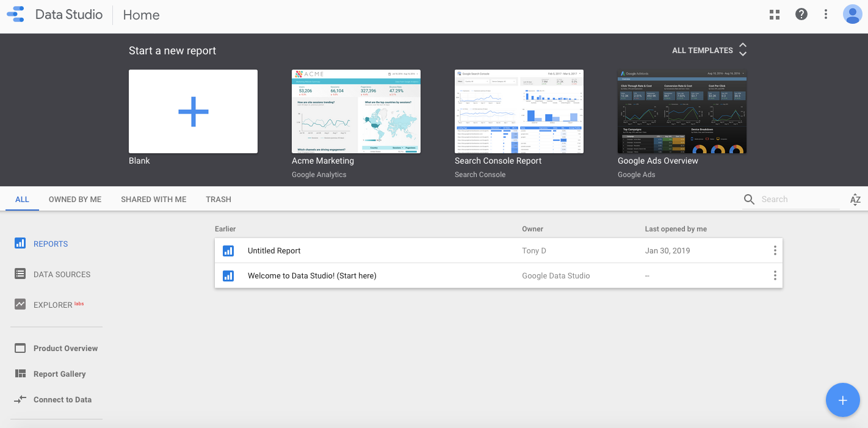Click the ALL TEMPLATES label
Viewport: 868px width, 428px height.
(703, 51)
